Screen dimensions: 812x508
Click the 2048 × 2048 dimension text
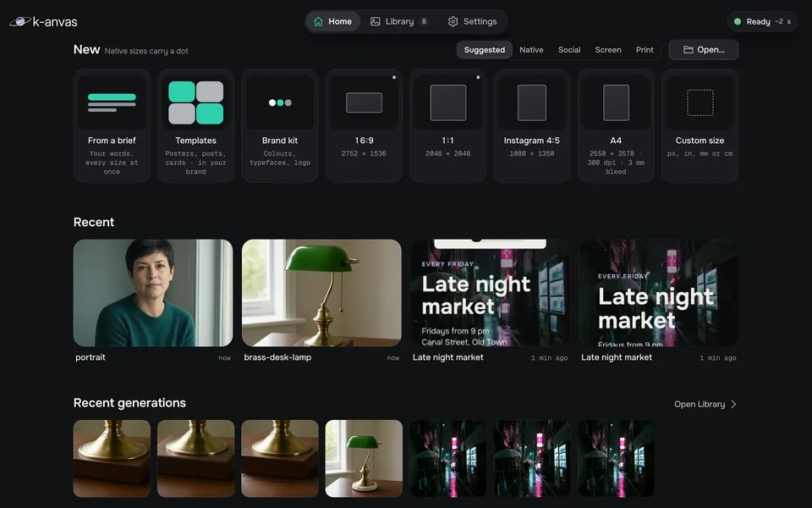coord(448,154)
